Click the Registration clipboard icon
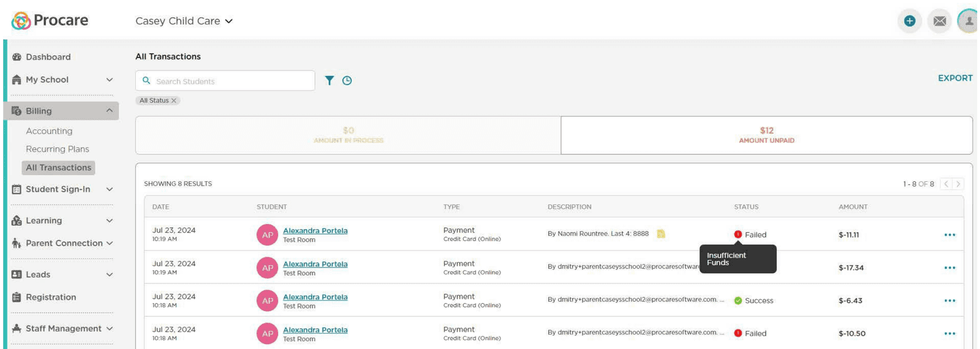 17,297
